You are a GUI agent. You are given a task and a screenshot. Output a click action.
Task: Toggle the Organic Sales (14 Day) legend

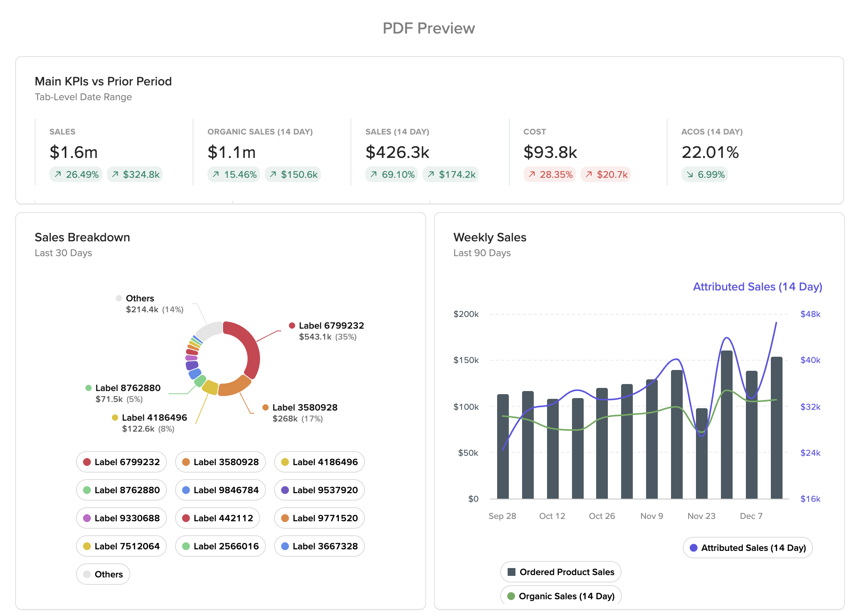click(561, 596)
